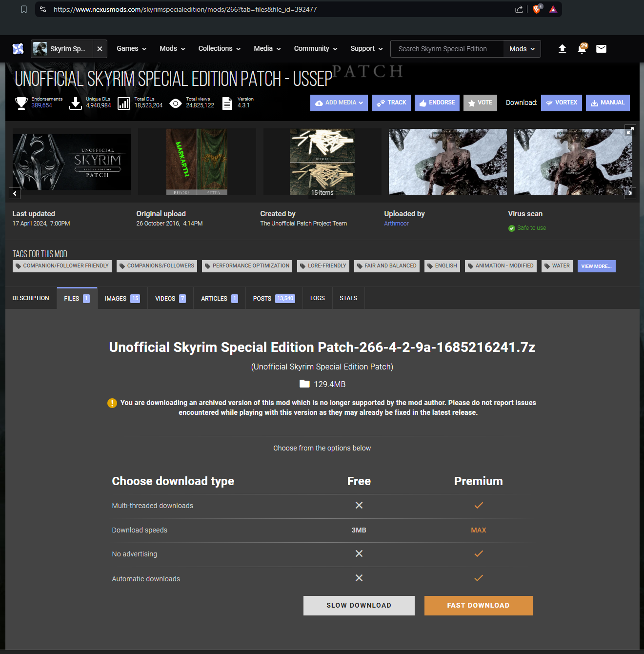The image size is (644, 654).
Task: Click the Track button
Action: [x=391, y=103]
